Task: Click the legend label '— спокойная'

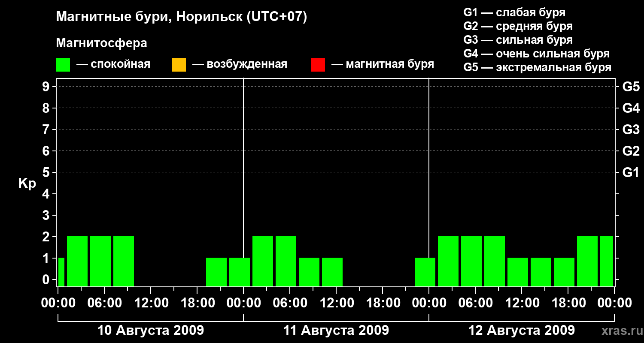Action: 113,65
